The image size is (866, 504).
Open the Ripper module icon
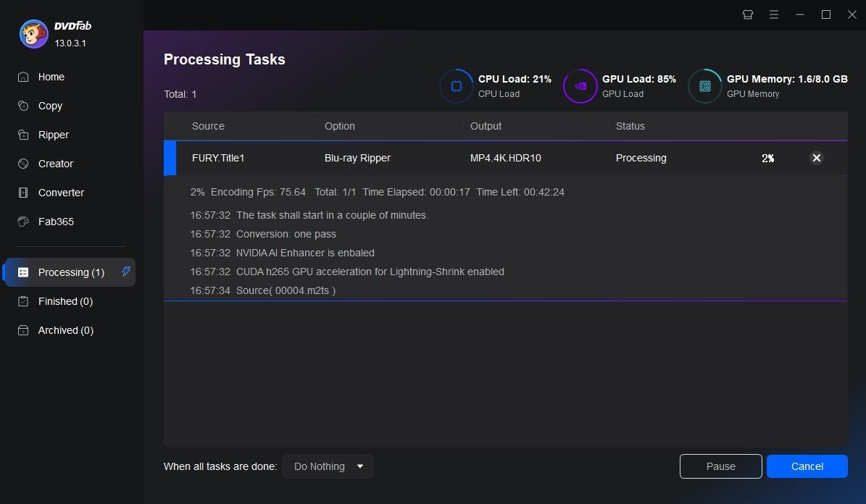click(23, 135)
